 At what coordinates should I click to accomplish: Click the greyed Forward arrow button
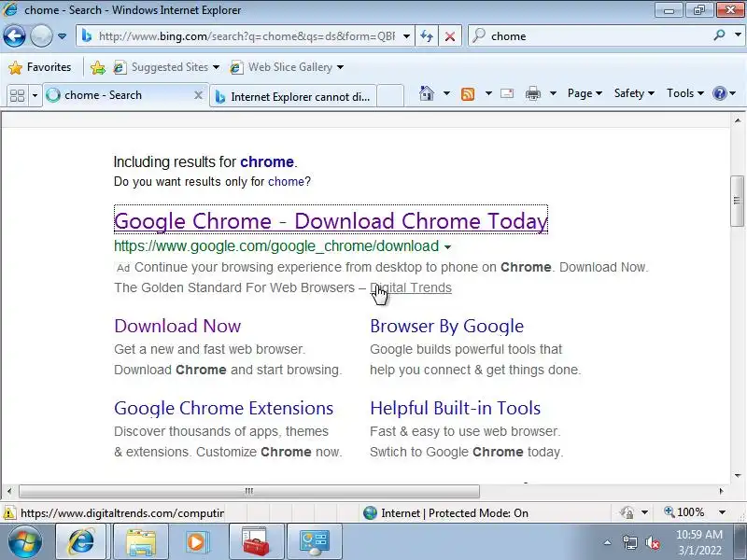41,36
